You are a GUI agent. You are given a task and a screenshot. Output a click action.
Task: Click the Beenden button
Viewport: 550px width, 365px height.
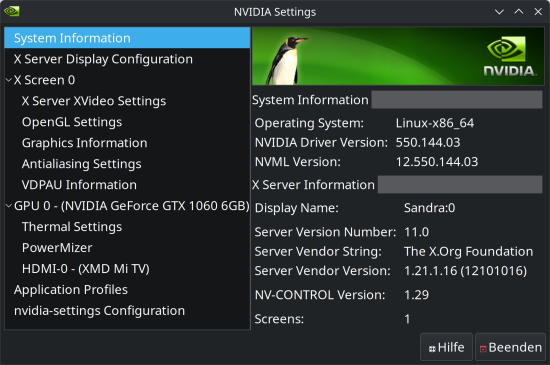pos(510,347)
